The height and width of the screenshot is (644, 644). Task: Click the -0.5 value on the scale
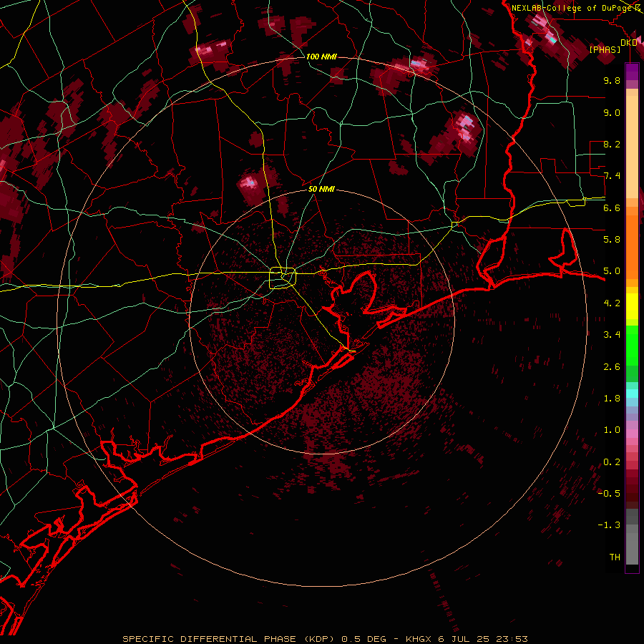[609, 494]
